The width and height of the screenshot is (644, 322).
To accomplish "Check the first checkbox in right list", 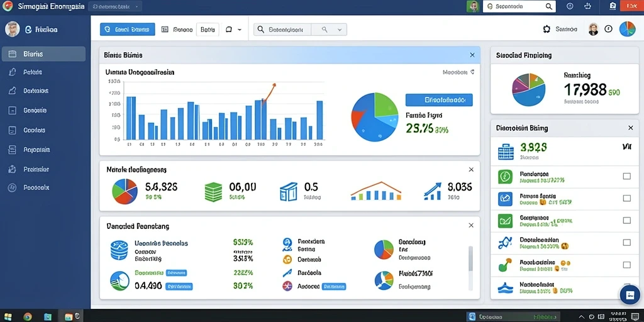I will click(x=627, y=176).
